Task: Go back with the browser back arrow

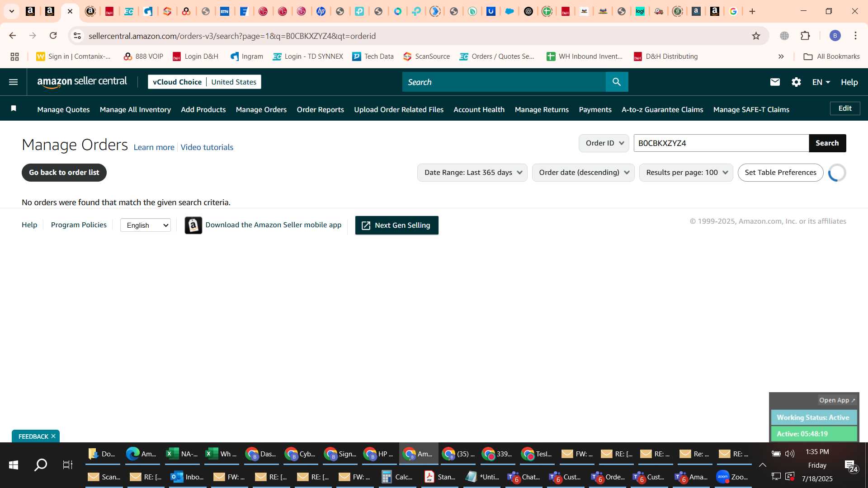Action: pyautogui.click(x=13, y=36)
